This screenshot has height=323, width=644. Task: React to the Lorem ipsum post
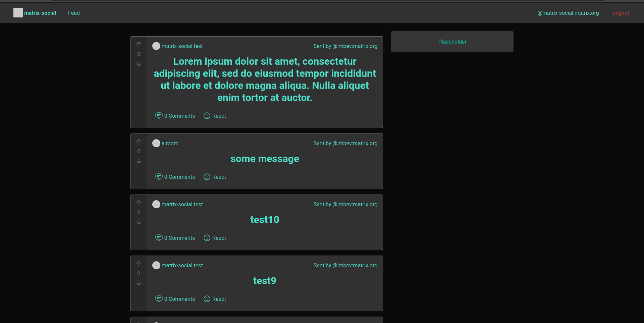click(215, 116)
